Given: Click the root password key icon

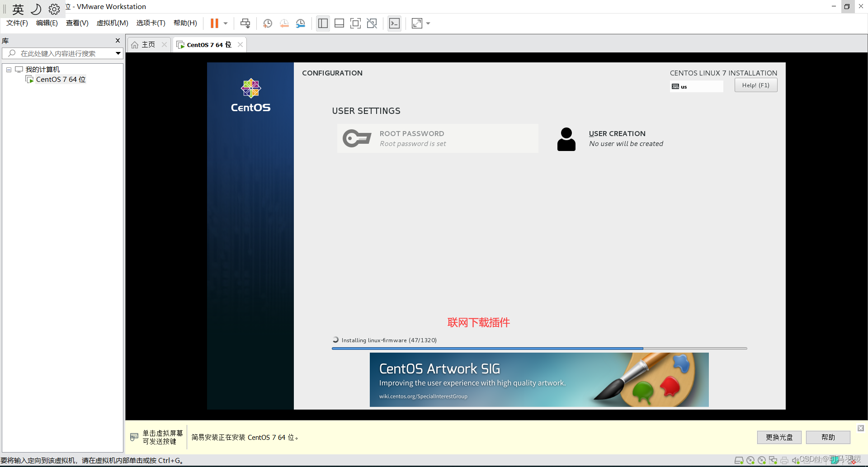Looking at the screenshot, I should (357, 138).
